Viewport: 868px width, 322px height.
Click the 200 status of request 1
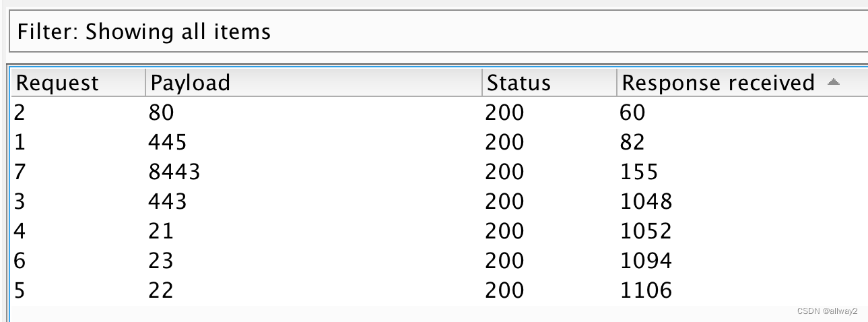click(504, 142)
